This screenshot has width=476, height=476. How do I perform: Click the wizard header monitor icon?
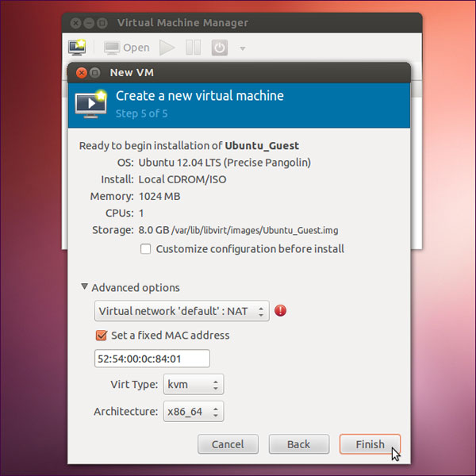click(90, 104)
